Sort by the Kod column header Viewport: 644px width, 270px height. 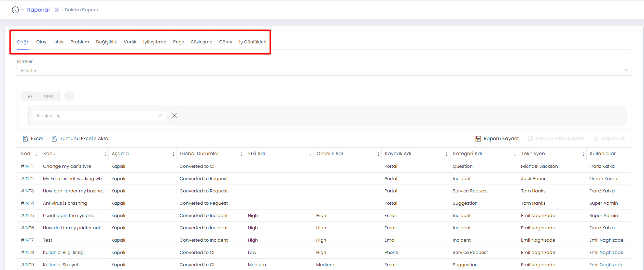pos(26,154)
